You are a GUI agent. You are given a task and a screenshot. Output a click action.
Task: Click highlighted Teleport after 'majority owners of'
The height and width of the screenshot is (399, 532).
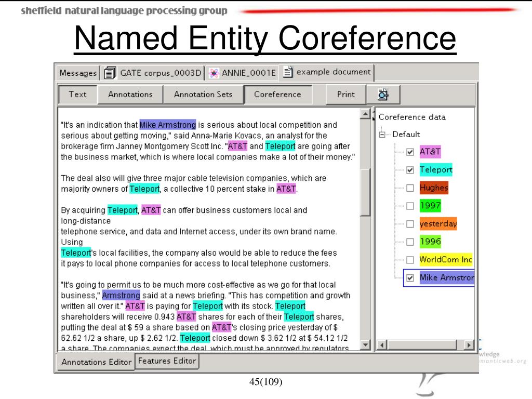(144, 189)
